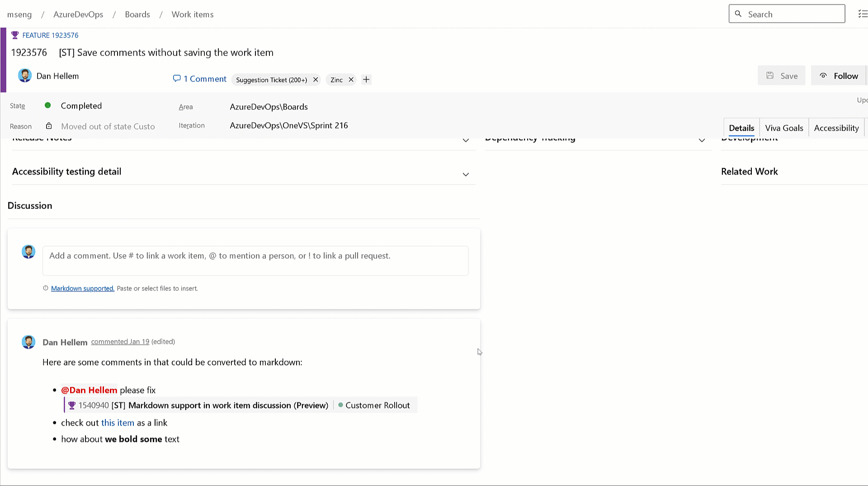Image resolution: width=868 pixels, height=486 pixels.
Task: Click the lock icon beside the Reason field
Action: (x=49, y=126)
